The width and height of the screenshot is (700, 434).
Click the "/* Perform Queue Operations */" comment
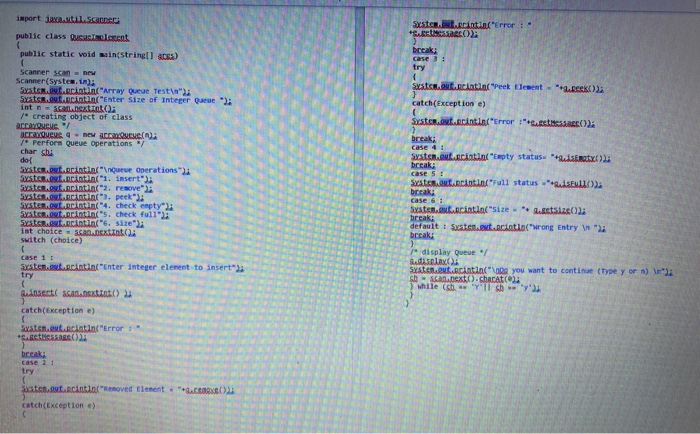pyautogui.click(x=82, y=143)
